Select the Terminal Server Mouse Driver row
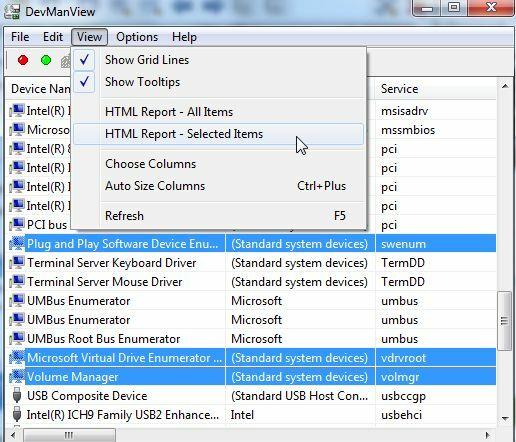This screenshot has width=516, height=442. (251, 282)
